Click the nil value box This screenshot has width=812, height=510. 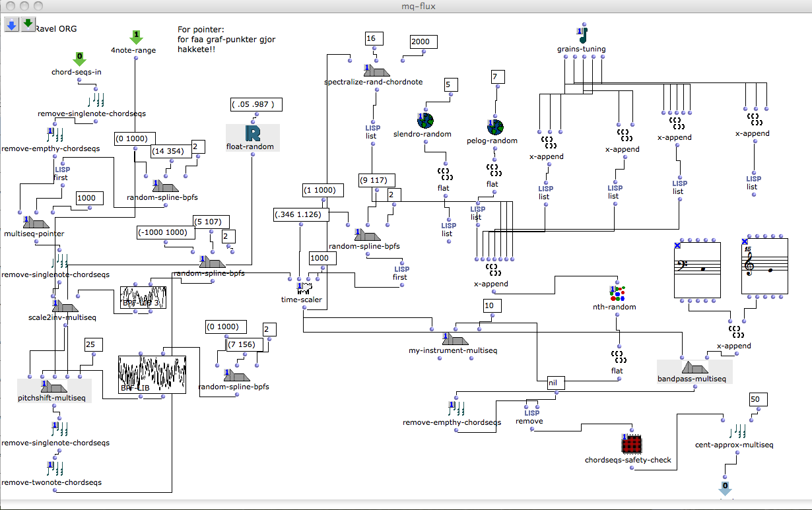[x=553, y=381]
